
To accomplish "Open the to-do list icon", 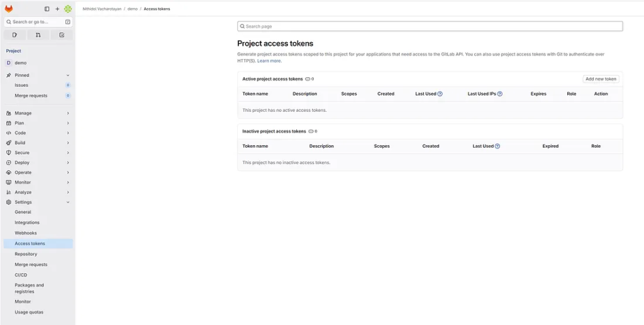I will point(62,35).
